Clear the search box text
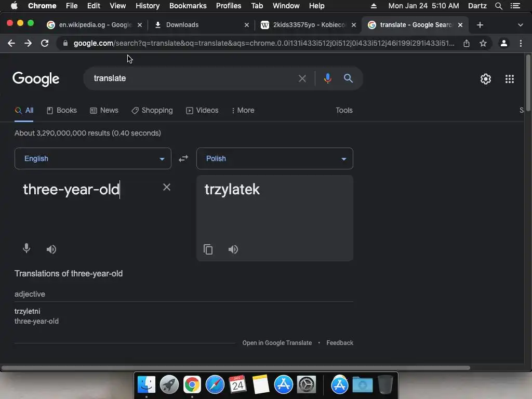 pos(302,79)
